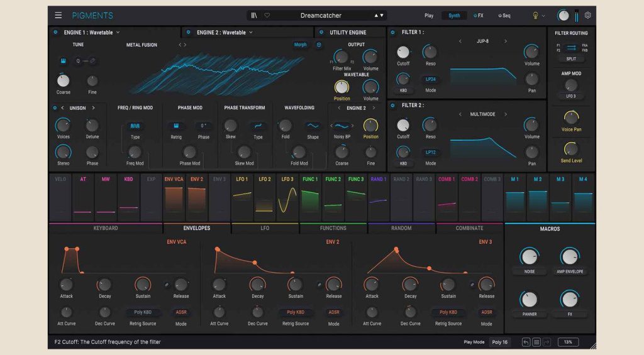The image size is (644, 355).
Task: Click the Voice Pan knob
Action: pyautogui.click(x=571, y=117)
